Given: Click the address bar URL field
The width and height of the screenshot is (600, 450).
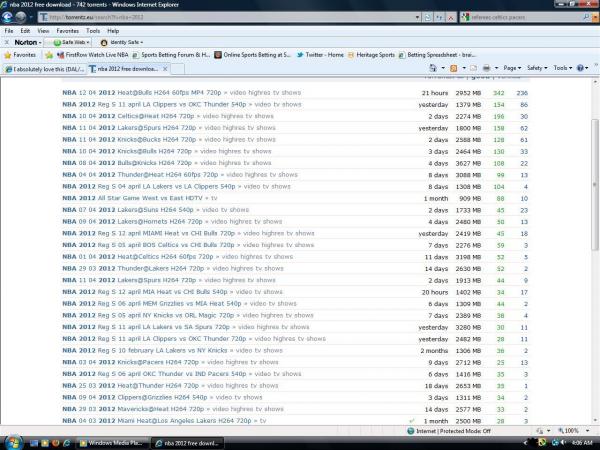Looking at the screenshot, I should pyautogui.click(x=150, y=17).
